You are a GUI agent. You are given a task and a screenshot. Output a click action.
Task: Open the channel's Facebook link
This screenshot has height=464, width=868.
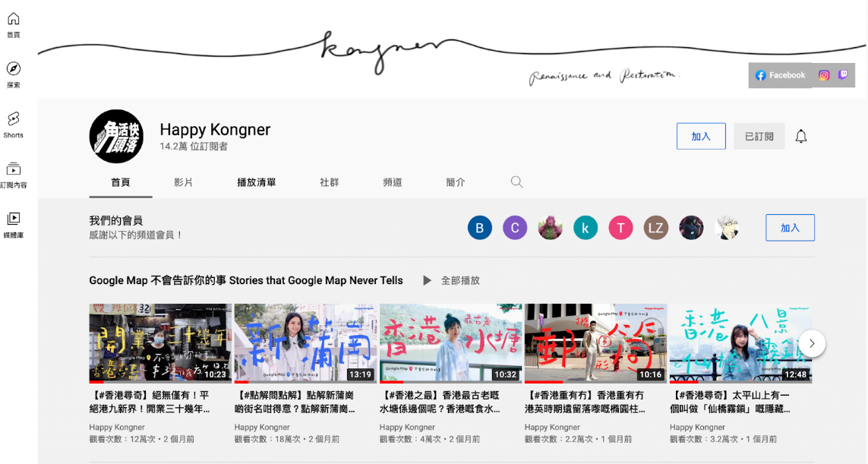point(781,75)
